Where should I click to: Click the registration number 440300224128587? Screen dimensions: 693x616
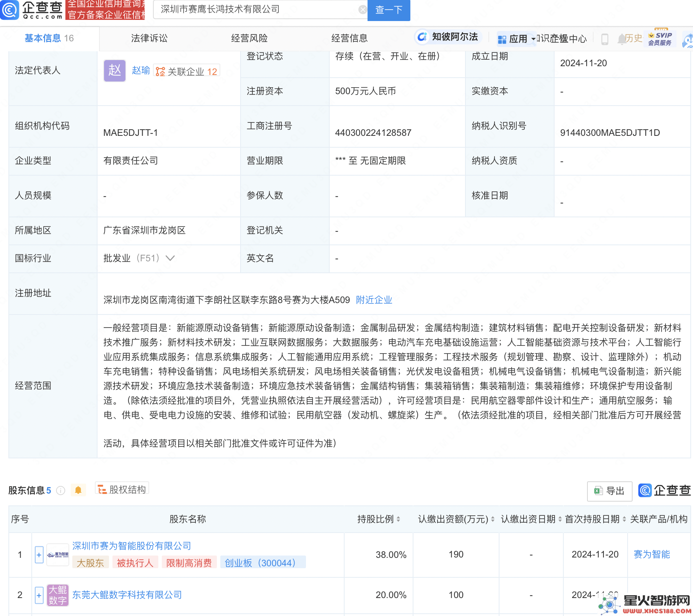tap(373, 133)
